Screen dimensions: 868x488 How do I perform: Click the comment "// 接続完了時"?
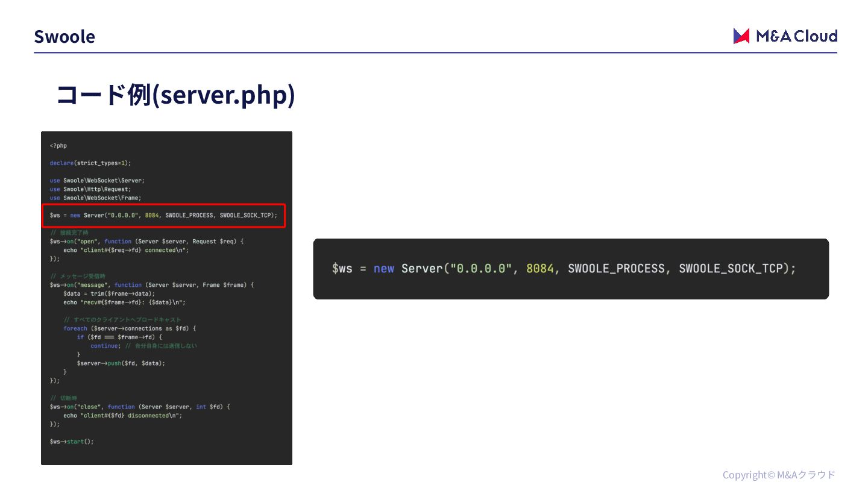[69, 233]
